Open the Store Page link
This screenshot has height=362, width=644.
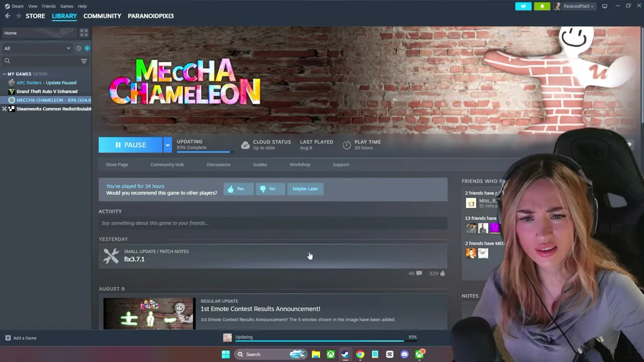click(x=117, y=164)
